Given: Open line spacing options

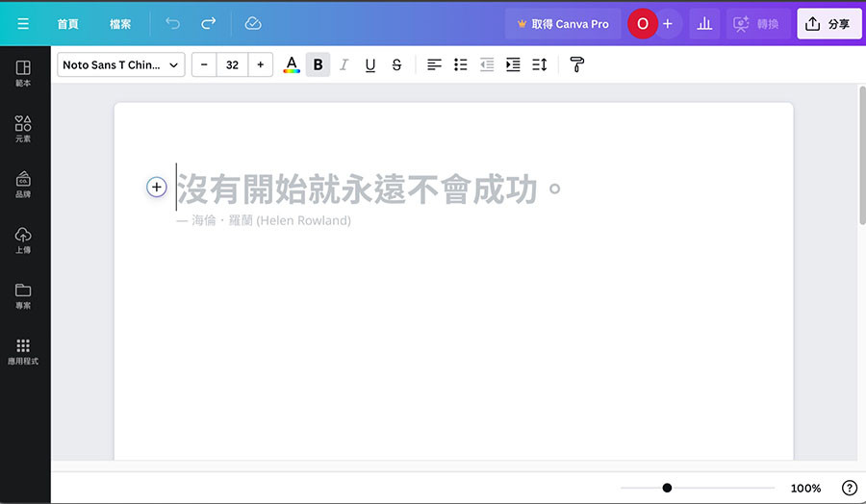Looking at the screenshot, I should tap(540, 64).
